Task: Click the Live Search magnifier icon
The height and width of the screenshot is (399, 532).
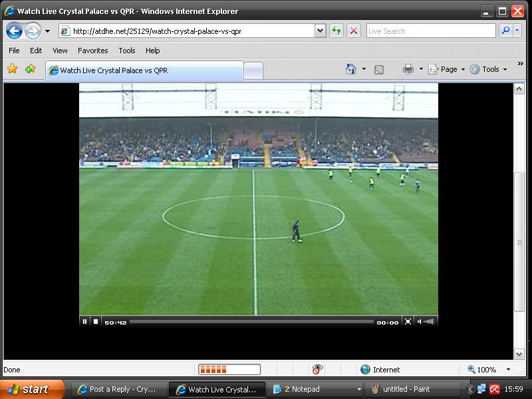Action: pos(505,31)
